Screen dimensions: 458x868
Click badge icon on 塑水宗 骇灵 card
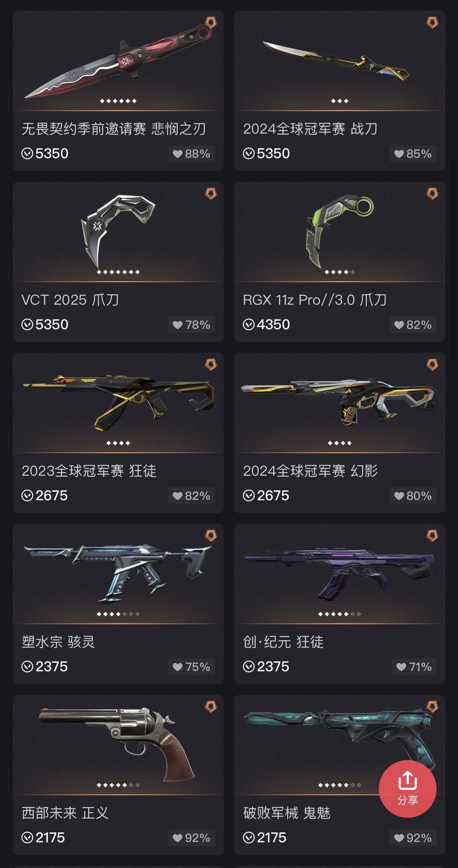click(x=211, y=536)
